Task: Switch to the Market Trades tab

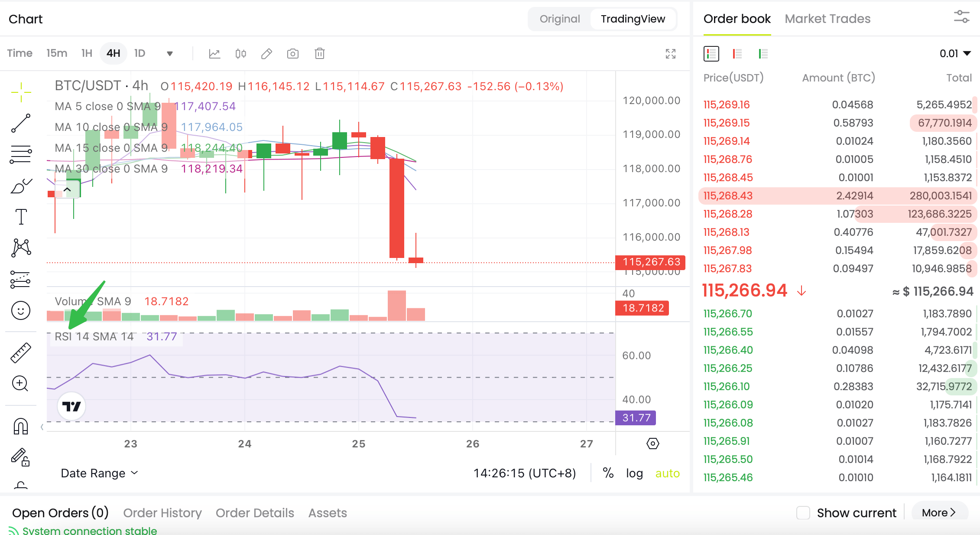Action: (827, 19)
